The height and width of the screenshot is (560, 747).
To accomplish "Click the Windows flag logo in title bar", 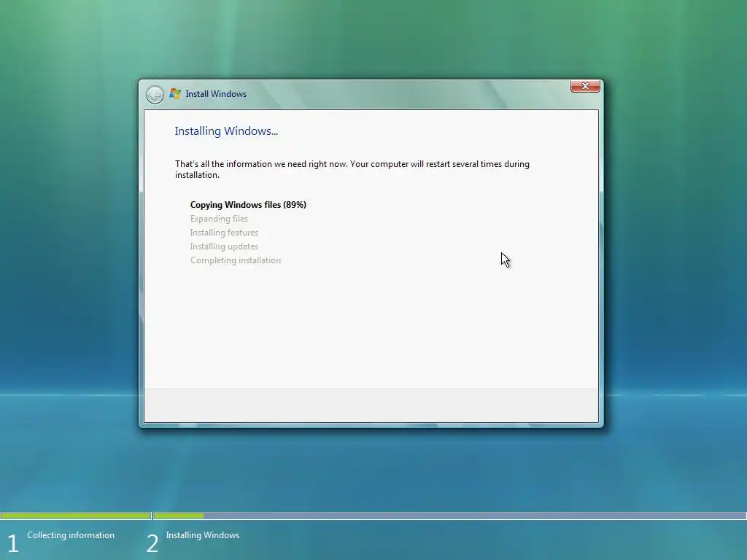I will coord(175,94).
